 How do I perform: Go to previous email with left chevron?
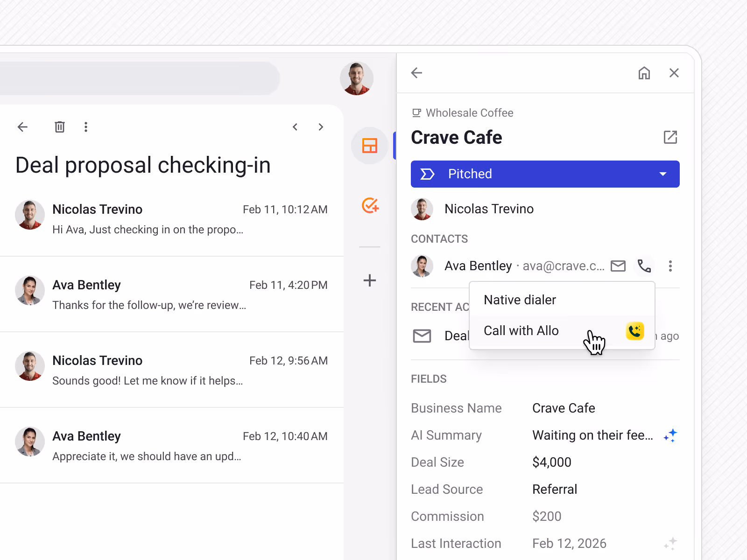295,127
